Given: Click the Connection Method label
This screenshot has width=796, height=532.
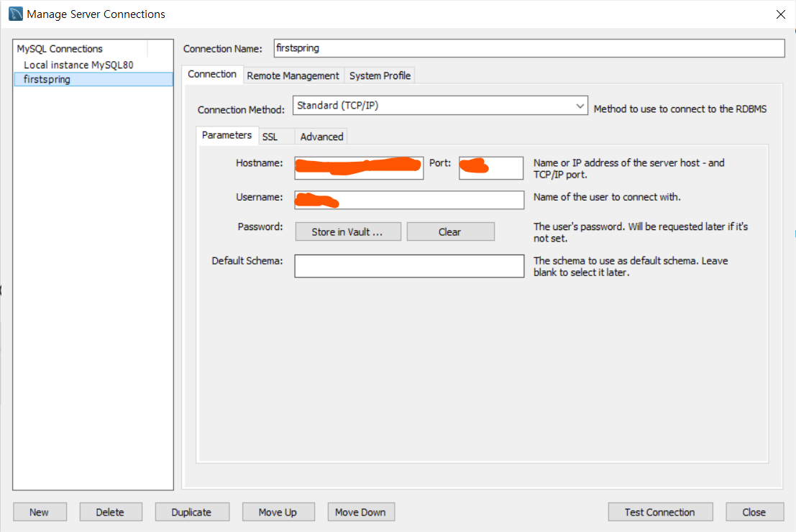Looking at the screenshot, I should pos(241,110).
